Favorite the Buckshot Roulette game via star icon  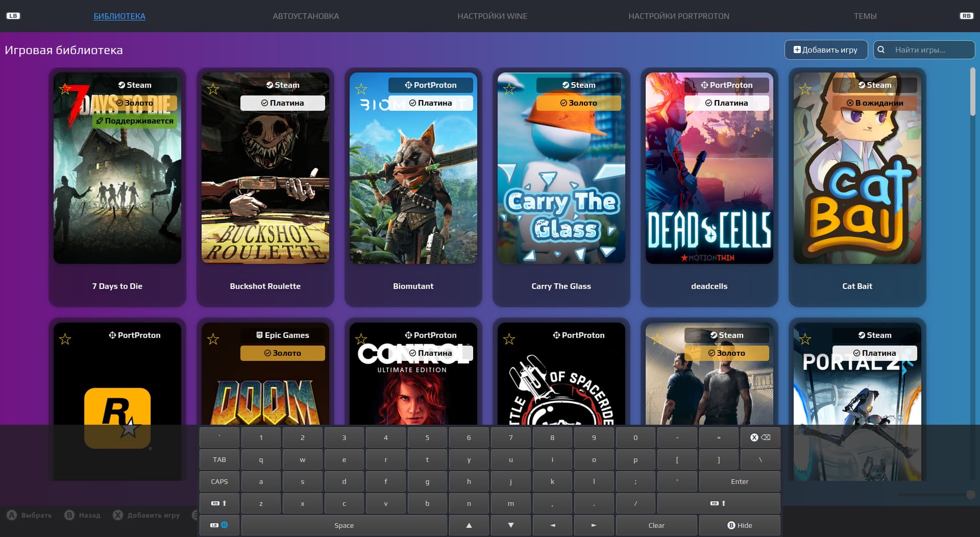[x=213, y=89]
